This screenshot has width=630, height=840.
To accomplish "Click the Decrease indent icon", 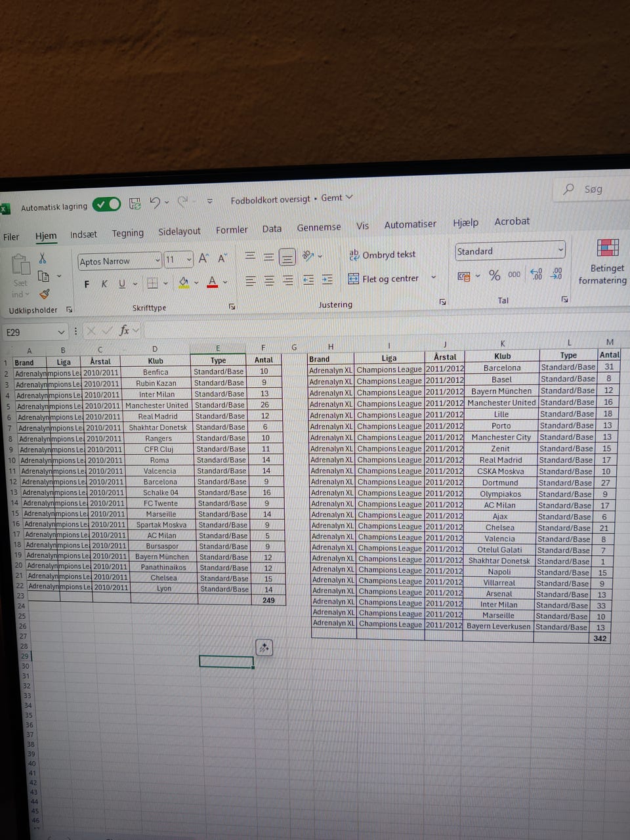I will 308,280.
